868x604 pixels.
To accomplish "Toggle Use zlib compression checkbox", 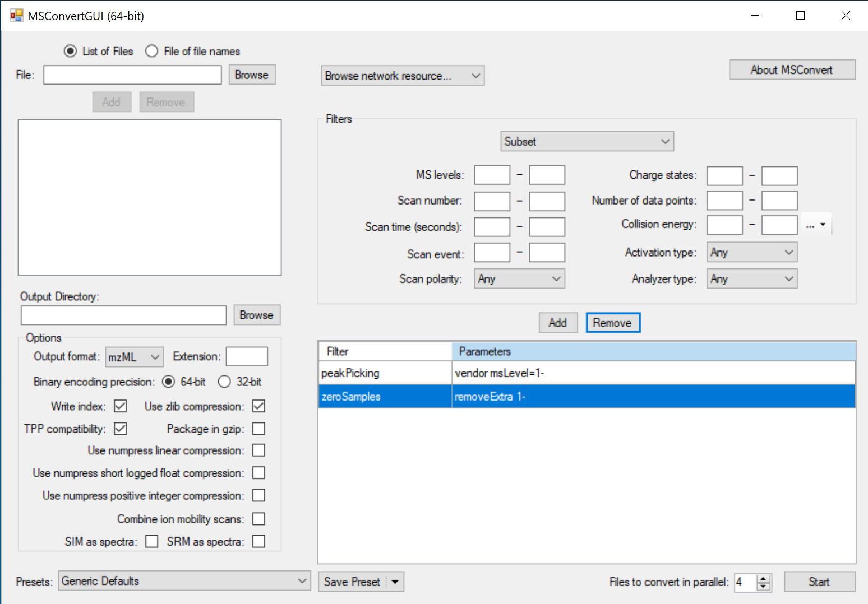I will click(x=258, y=406).
